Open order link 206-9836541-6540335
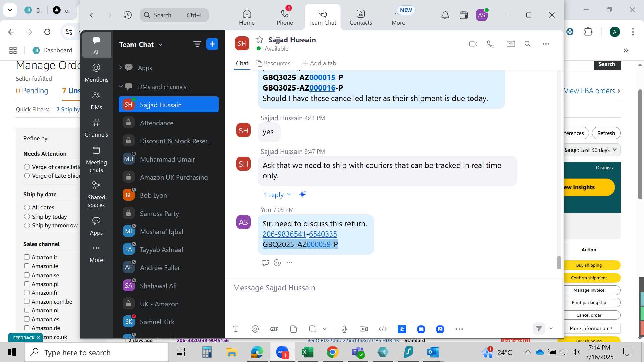 [300, 234]
